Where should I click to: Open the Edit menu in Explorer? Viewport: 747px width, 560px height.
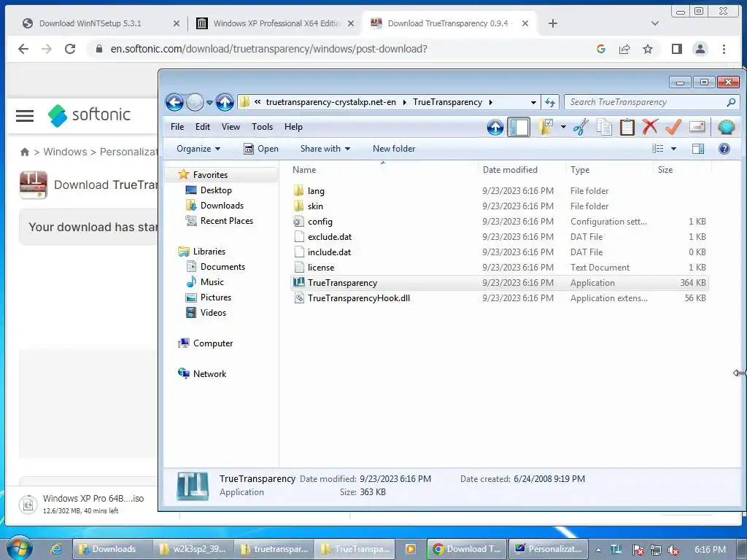tap(203, 127)
